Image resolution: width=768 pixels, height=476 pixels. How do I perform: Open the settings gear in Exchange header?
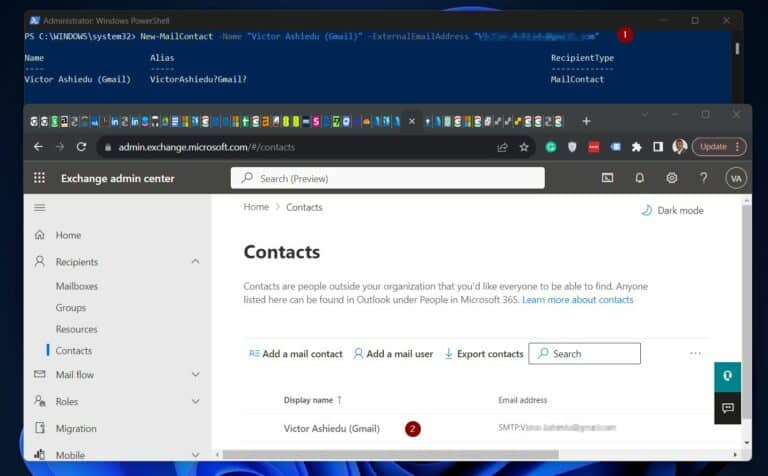[x=672, y=178]
